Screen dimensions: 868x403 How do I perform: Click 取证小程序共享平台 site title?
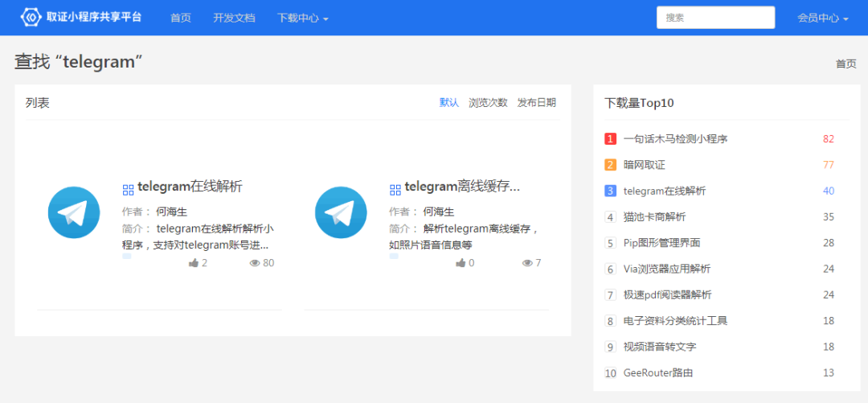(94, 17)
